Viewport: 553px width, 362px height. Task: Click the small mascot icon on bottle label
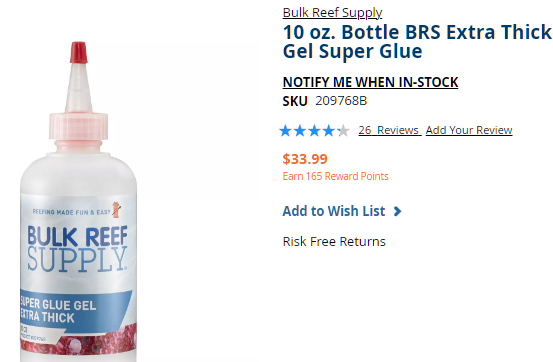click(x=116, y=209)
